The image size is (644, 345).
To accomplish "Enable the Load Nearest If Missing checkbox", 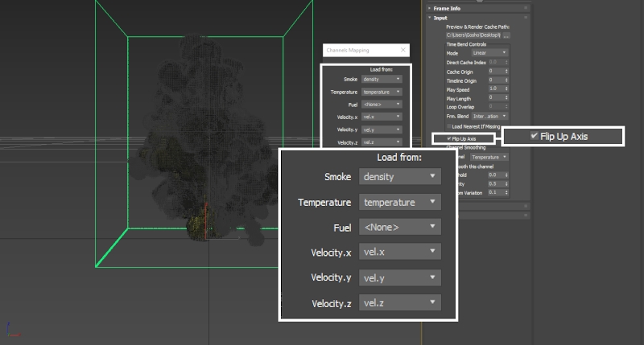I will (448, 126).
